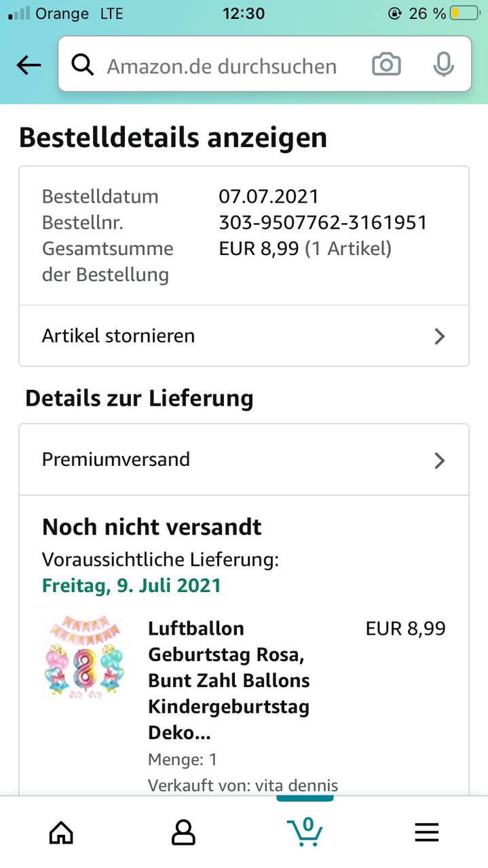Image resolution: width=488 pixels, height=868 pixels.
Task: Open camera search icon
Action: click(x=386, y=65)
